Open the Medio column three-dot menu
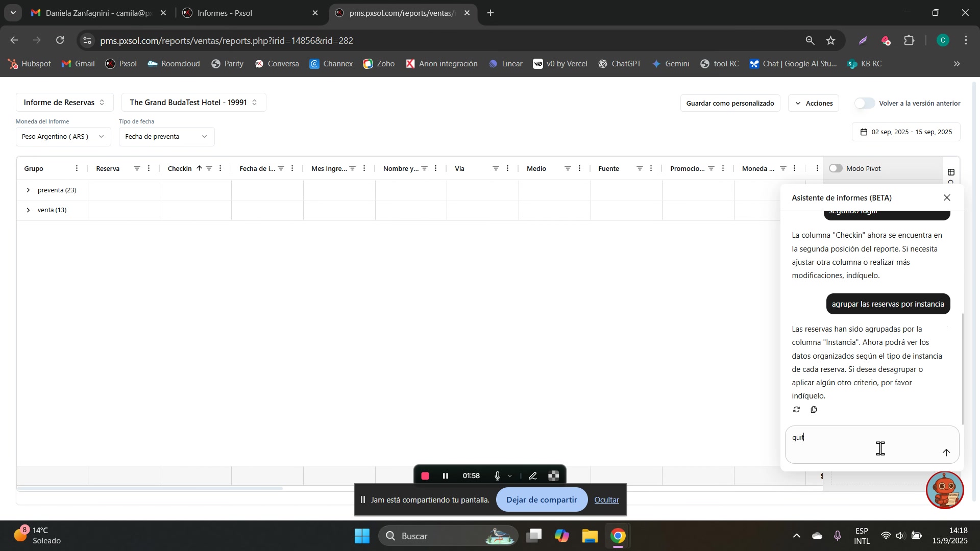 580,168
